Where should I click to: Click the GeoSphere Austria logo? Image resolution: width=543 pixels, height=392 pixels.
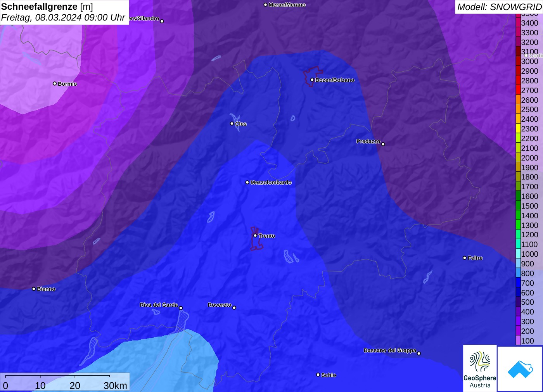point(480,368)
